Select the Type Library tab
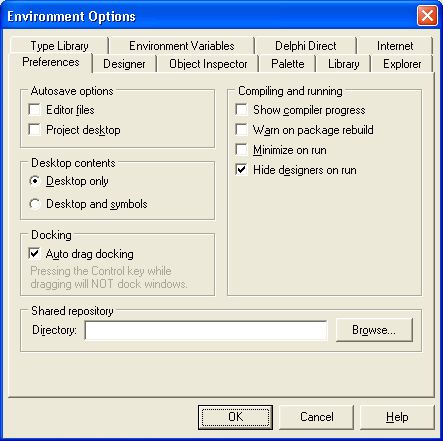Screen dimensions: 443x441 pyautogui.click(x=59, y=46)
